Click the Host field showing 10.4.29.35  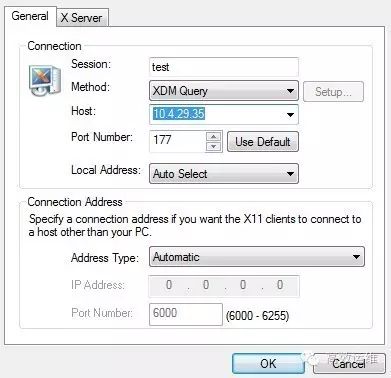click(224, 114)
